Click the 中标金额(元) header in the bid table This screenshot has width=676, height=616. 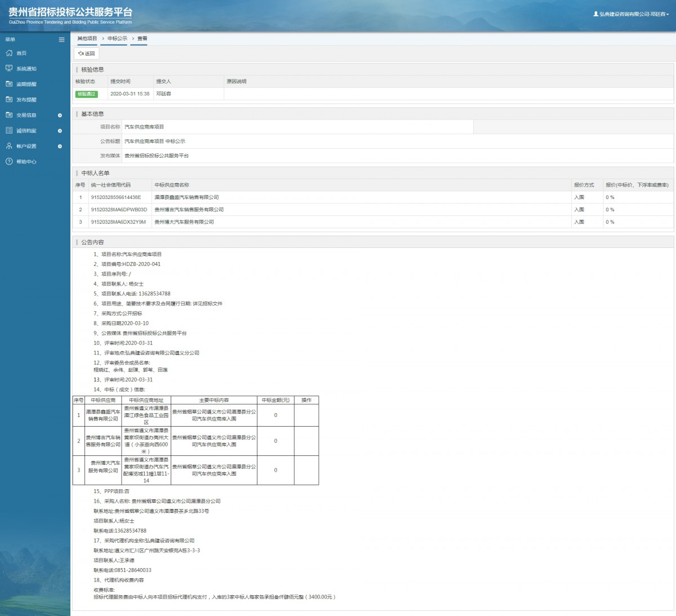click(x=275, y=400)
